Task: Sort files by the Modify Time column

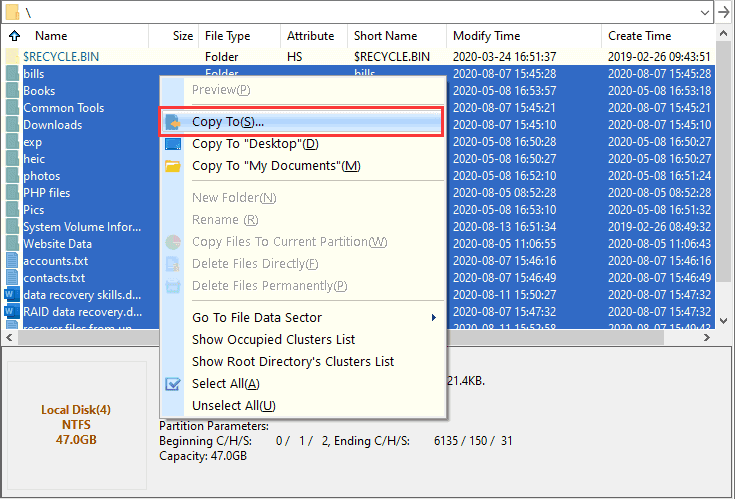Action: [x=487, y=36]
